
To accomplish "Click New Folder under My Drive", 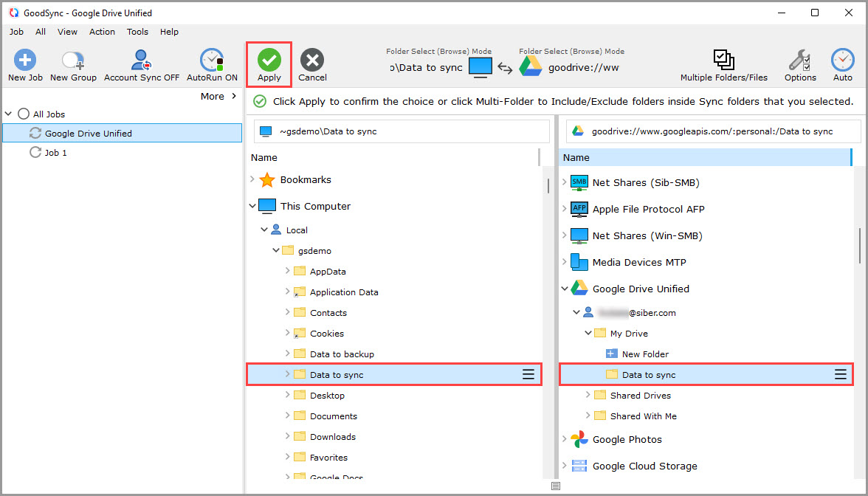I will (x=637, y=354).
